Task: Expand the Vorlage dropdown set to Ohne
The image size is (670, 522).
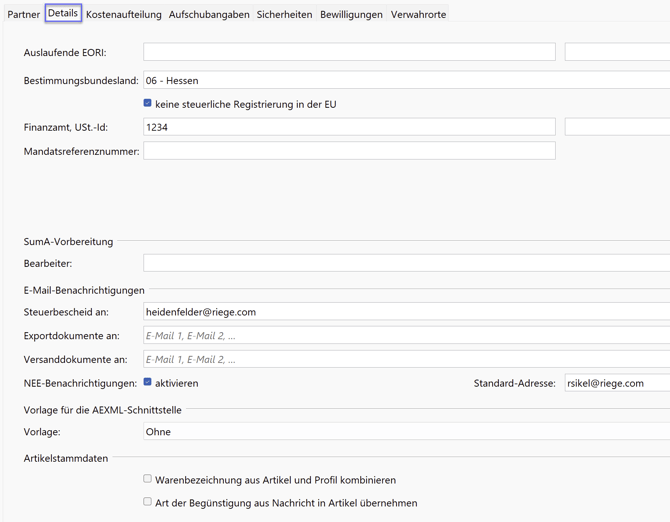Action: click(x=405, y=432)
